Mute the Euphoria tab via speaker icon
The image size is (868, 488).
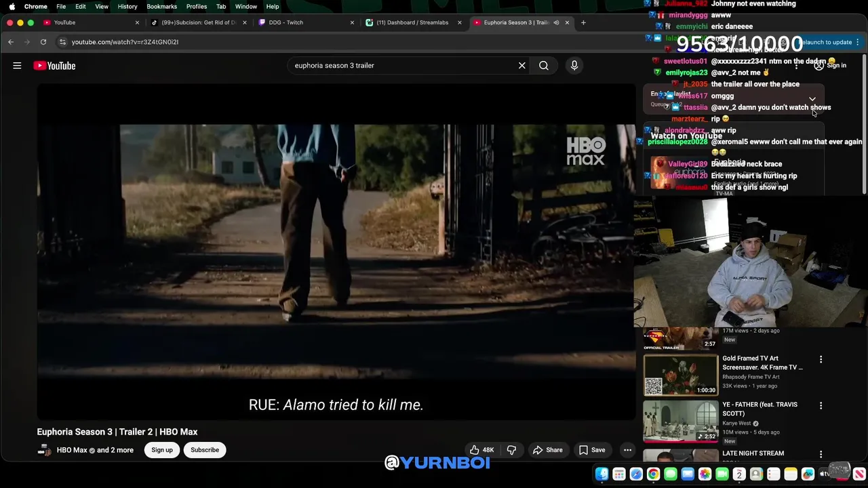[556, 22]
